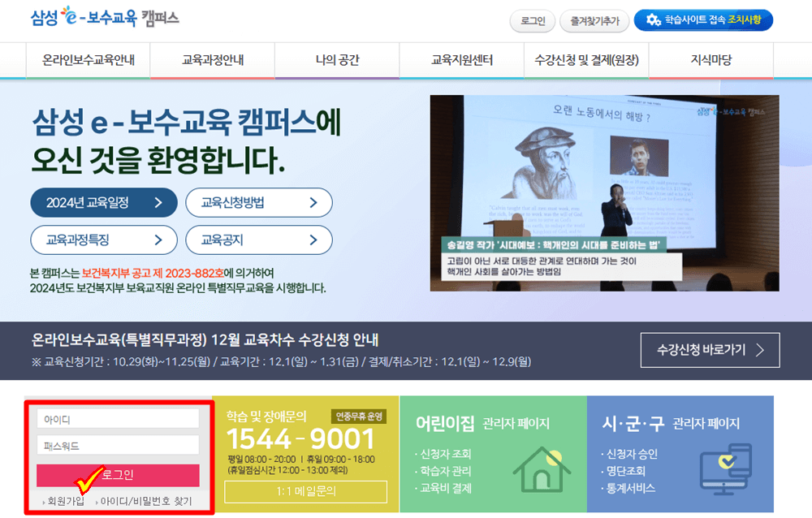Click 회원가입 link

(65, 501)
